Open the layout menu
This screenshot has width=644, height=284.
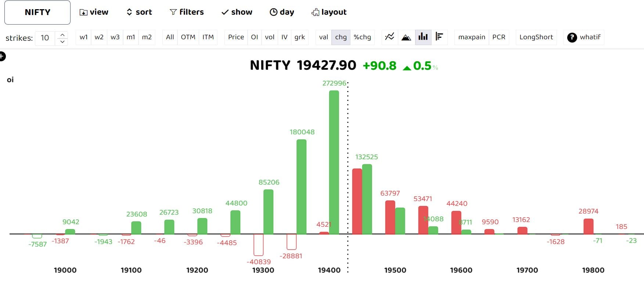[329, 12]
